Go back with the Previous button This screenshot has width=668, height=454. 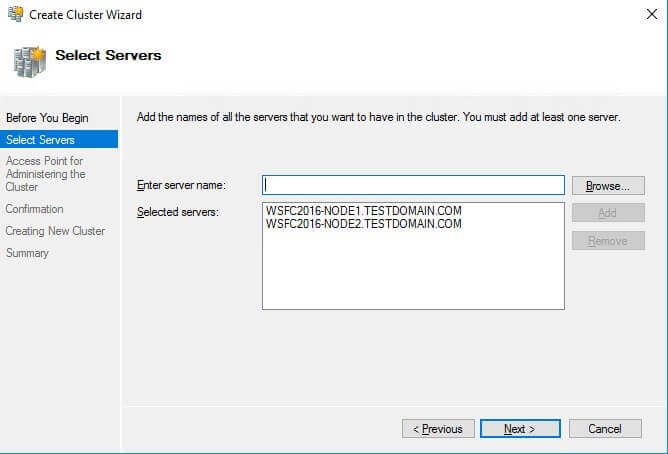pos(438,429)
